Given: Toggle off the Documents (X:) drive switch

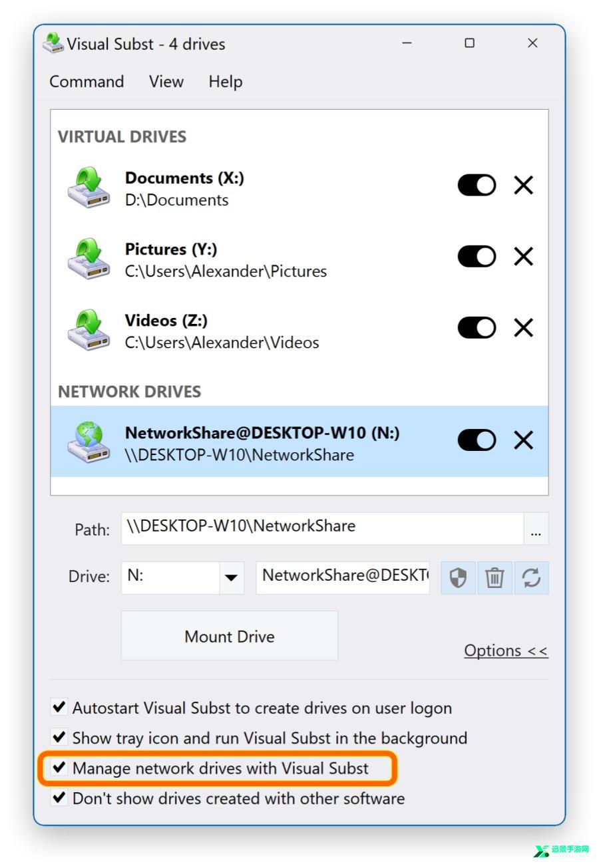Looking at the screenshot, I should (477, 185).
